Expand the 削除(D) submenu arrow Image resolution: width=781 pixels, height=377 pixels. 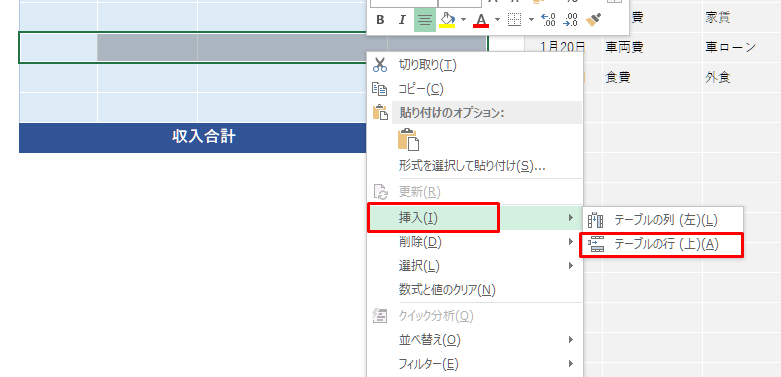(x=571, y=242)
